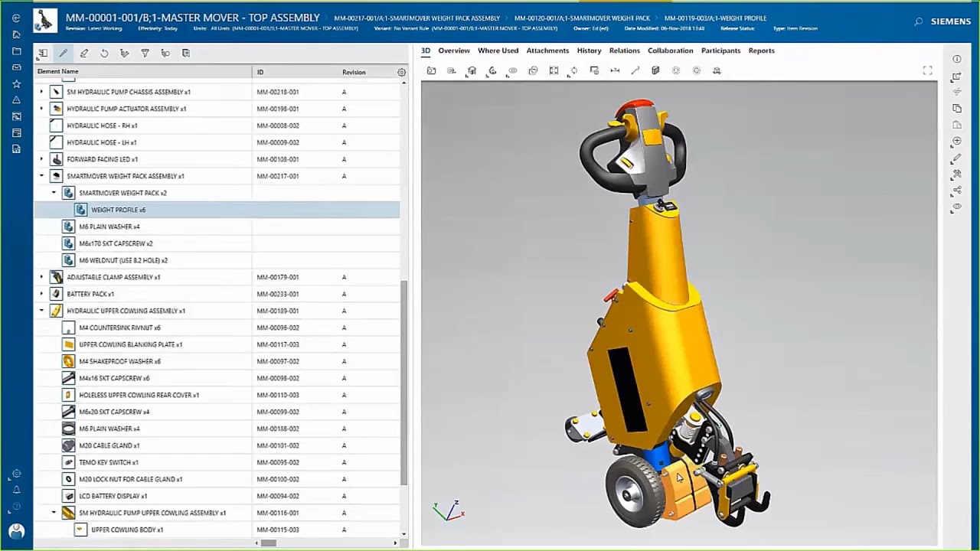Collapse the SMARTMOVER WEIGHT PACK ASSEMBLY row
Viewport: 980px width, 551px height.
pyautogui.click(x=41, y=176)
